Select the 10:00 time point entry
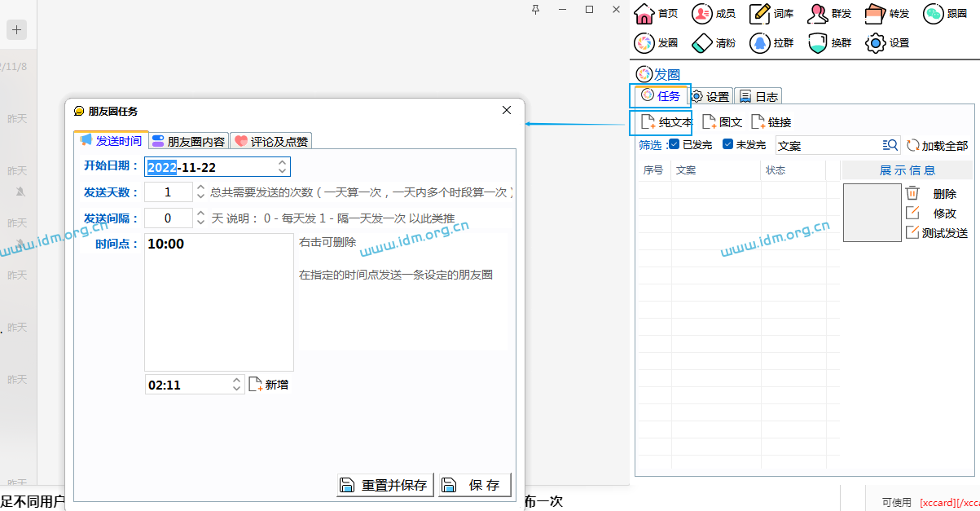 coord(166,244)
